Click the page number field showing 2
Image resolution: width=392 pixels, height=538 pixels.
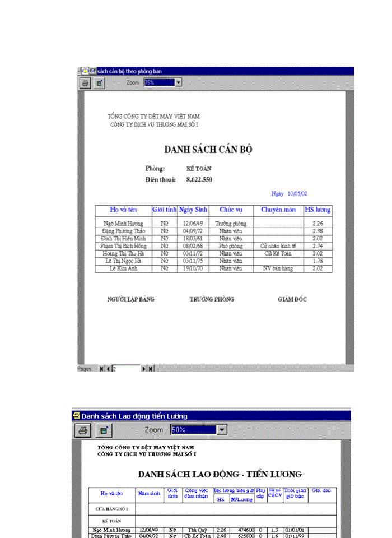[x=126, y=369]
